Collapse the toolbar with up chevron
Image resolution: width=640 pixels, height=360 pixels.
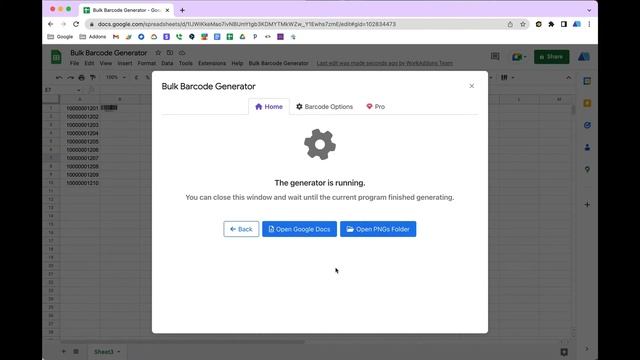(x=569, y=77)
